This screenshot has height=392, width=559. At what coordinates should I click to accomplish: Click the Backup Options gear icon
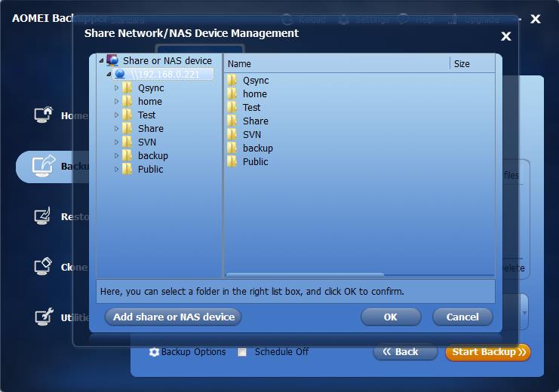click(154, 352)
